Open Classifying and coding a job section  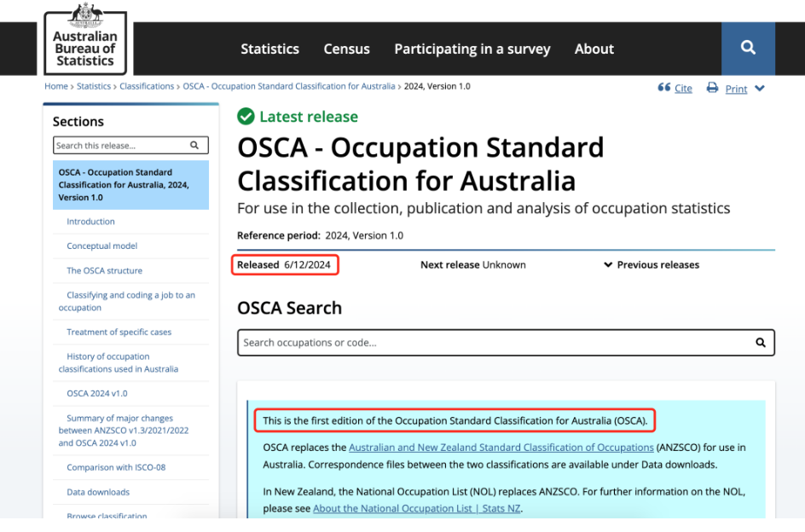(127, 302)
